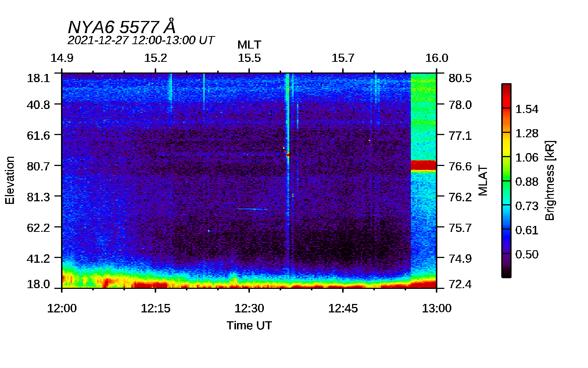588x368 pixels.
Task: Pick the black bottom of the colorbar
Action: pos(506,273)
